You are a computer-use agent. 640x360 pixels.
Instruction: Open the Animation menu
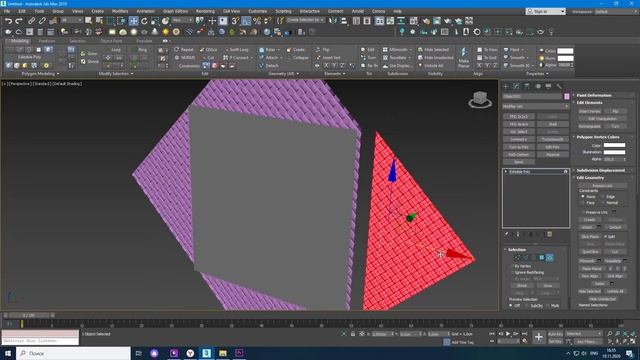point(145,11)
